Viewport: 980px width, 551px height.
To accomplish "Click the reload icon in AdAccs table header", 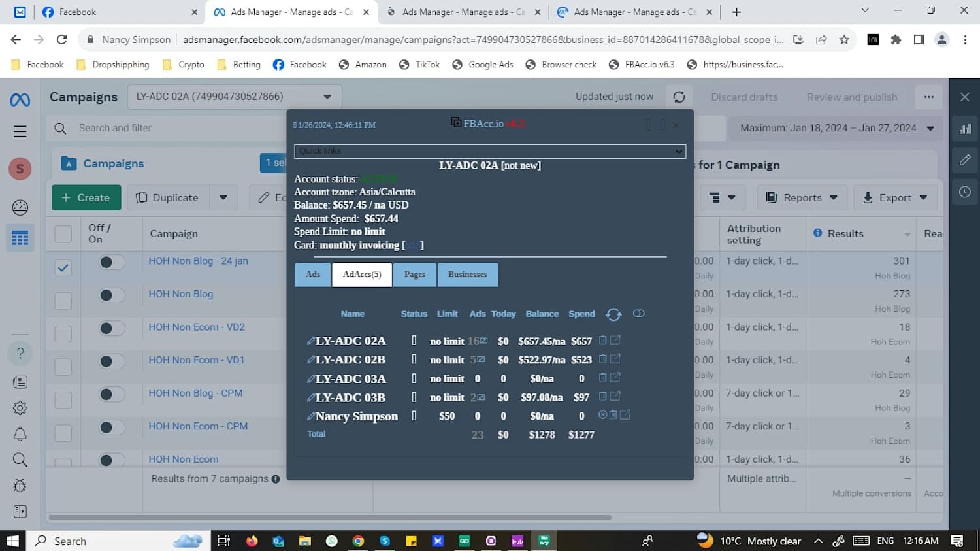I will 613,314.
